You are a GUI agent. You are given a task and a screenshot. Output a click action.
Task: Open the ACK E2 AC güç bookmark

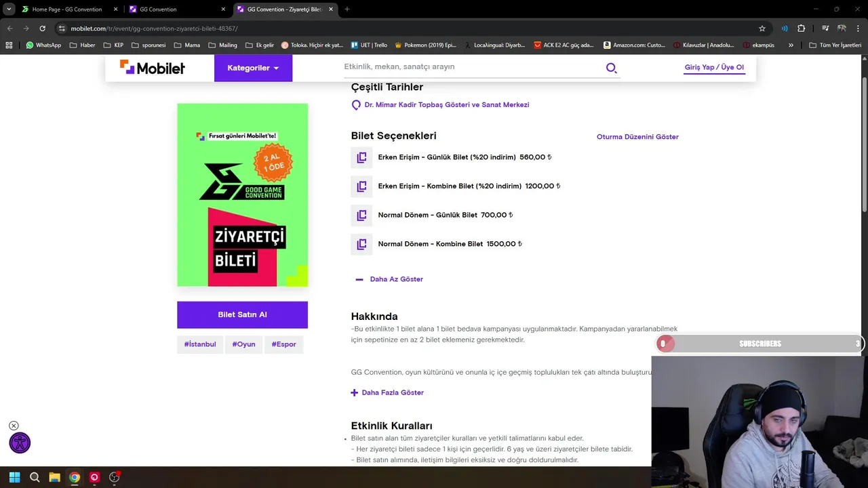click(564, 45)
